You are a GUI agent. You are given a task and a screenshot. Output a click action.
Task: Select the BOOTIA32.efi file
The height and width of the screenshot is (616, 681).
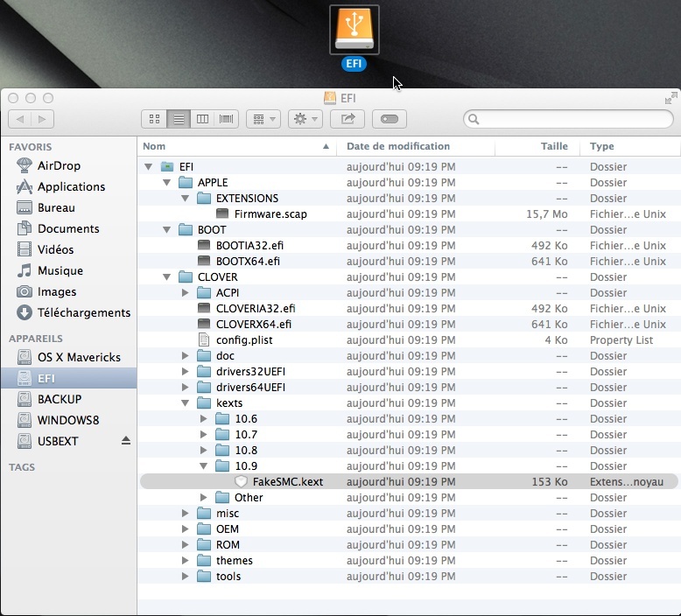[409, 245]
